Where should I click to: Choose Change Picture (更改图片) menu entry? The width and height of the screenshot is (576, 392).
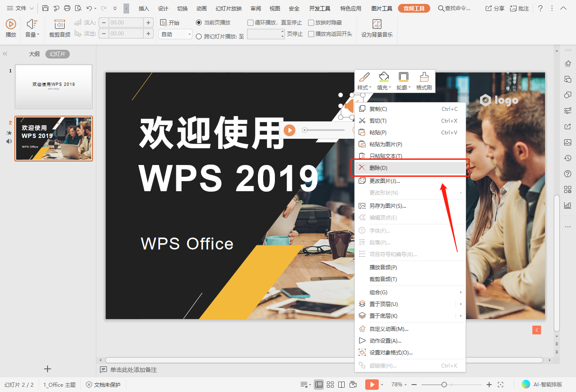point(410,181)
